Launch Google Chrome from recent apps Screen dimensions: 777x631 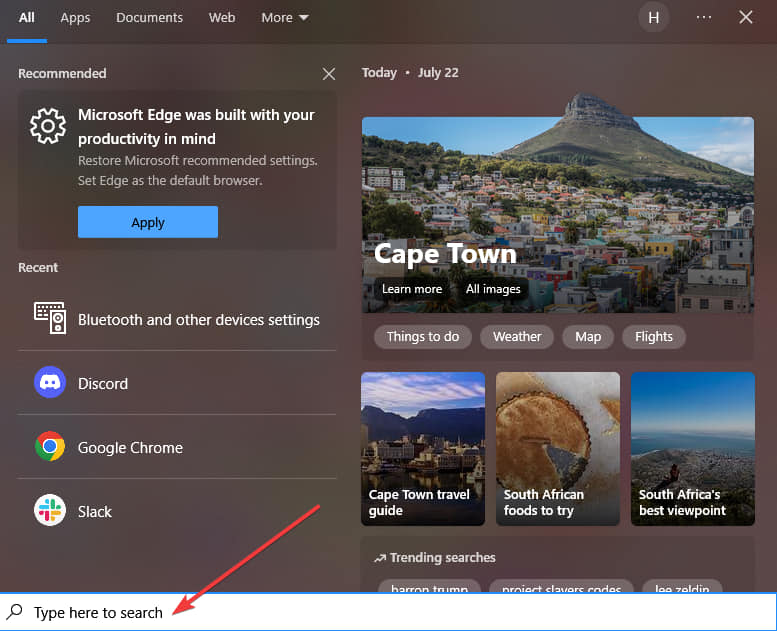pyautogui.click(x=176, y=447)
